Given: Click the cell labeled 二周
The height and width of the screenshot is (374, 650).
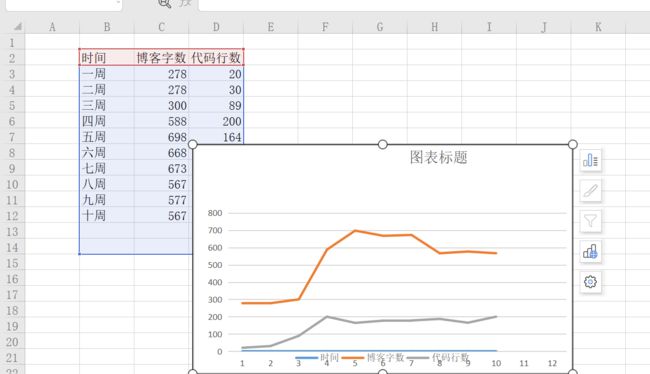Looking at the screenshot, I should (x=107, y=90).
